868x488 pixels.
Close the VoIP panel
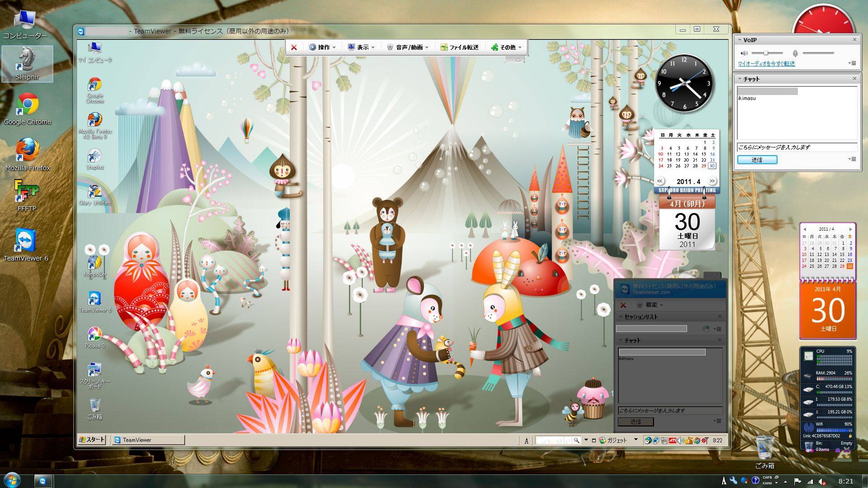854,40
